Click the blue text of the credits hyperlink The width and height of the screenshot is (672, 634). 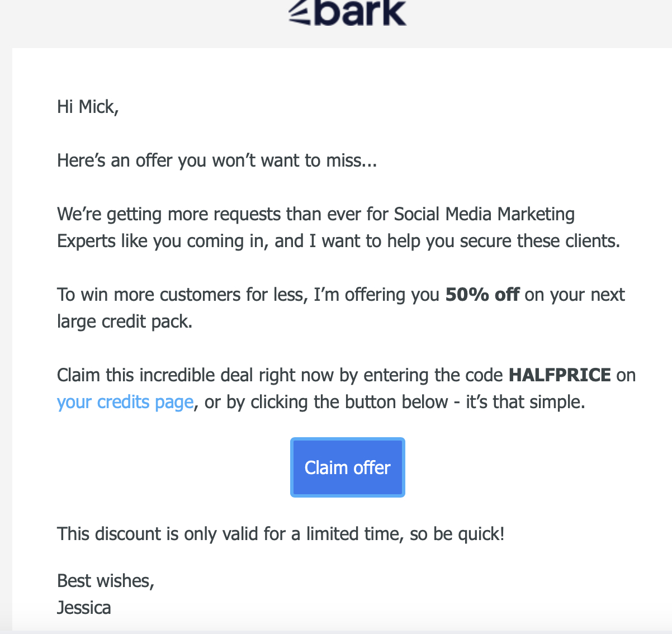pyautogui.click(x=124, y=401)
